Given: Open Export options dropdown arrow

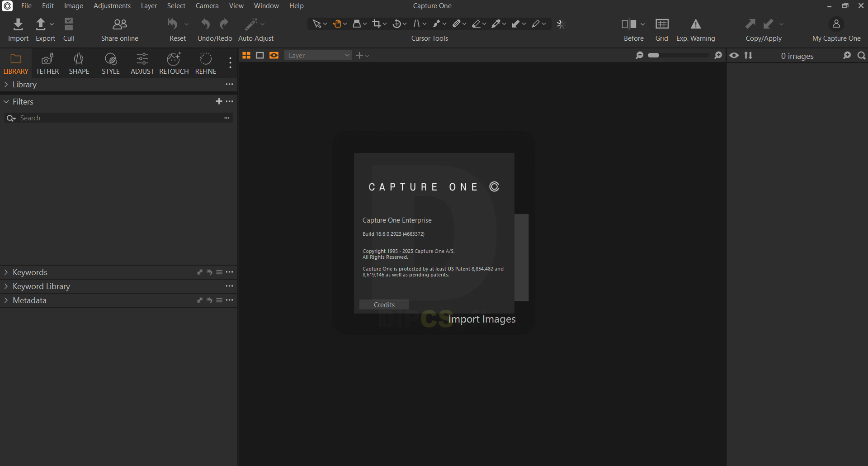Looking at the screenshot, I should 52,24.
